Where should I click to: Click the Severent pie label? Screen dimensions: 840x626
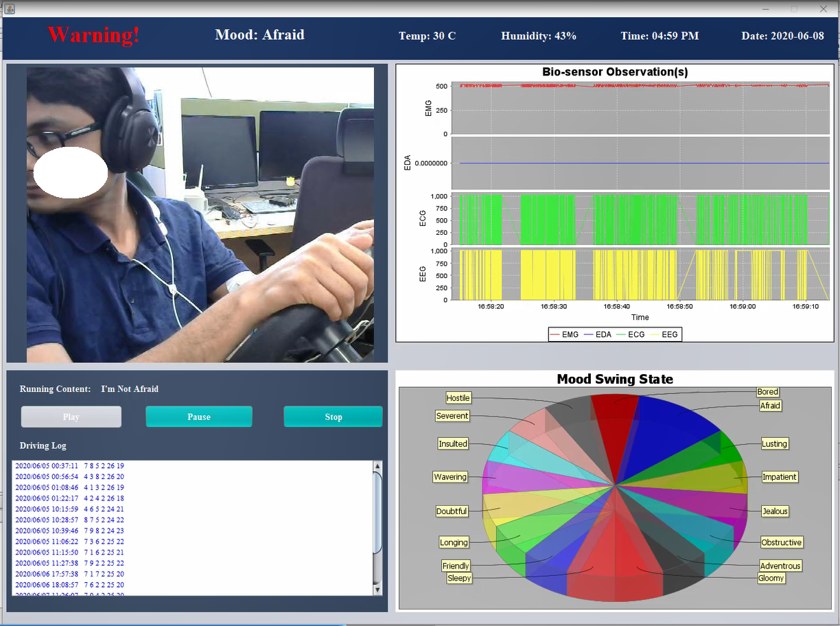tap(452, 416)
